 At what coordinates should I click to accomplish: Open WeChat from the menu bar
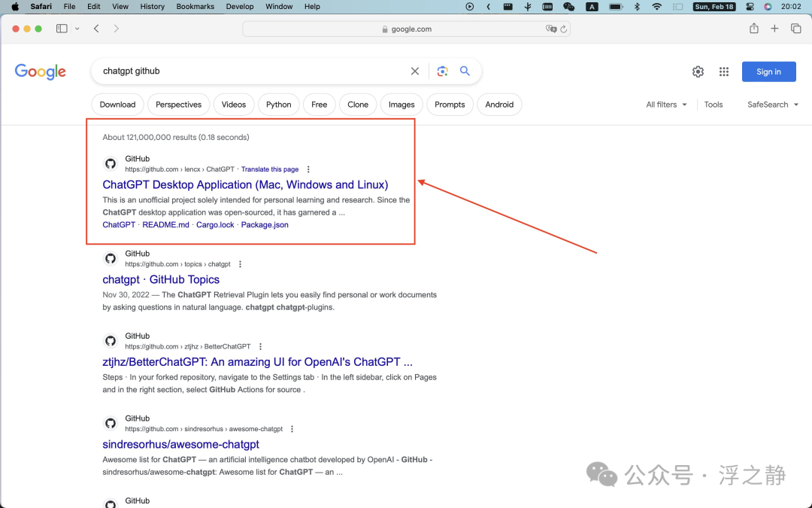(568, 7)
